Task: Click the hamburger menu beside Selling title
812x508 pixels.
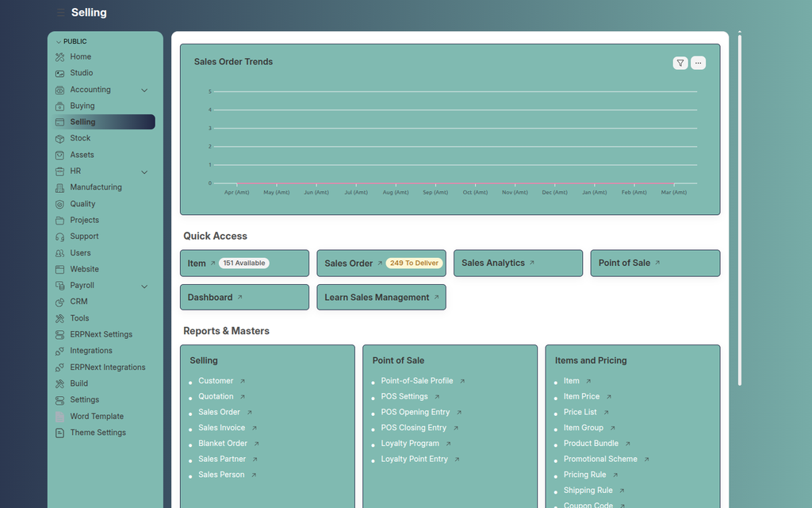Action: tap(60, 12)
